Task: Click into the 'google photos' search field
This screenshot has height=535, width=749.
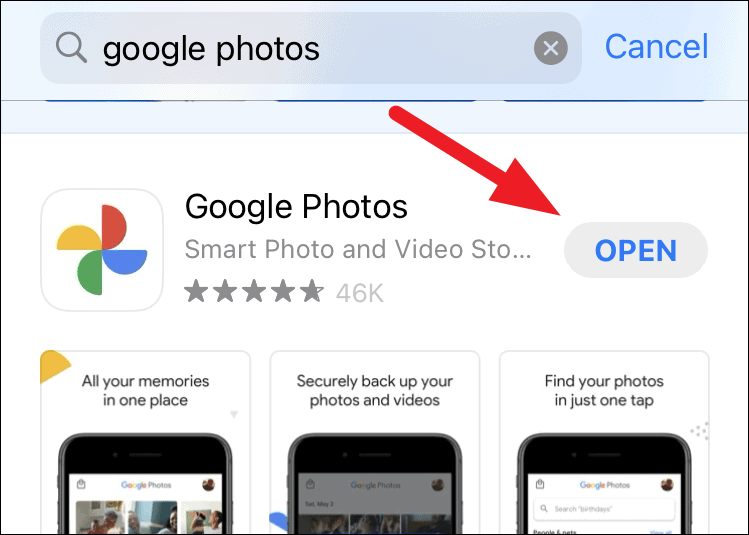Action: pos(310,48)
